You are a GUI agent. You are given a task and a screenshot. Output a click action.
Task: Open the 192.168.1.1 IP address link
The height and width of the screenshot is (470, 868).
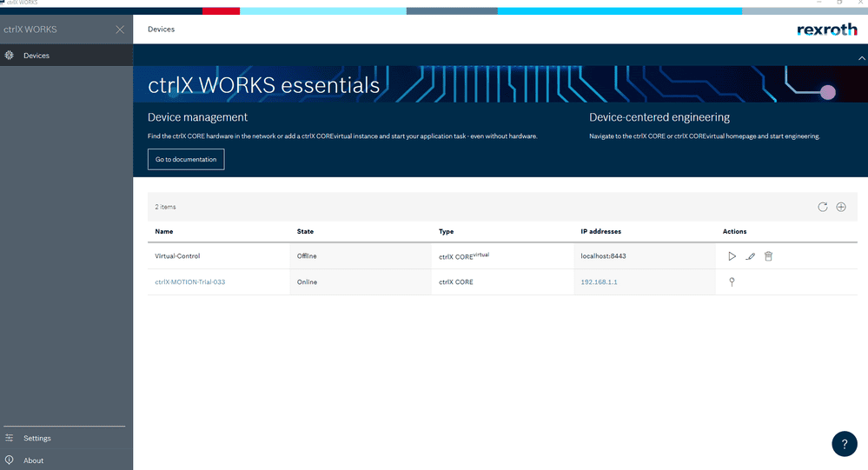(599, 282)
